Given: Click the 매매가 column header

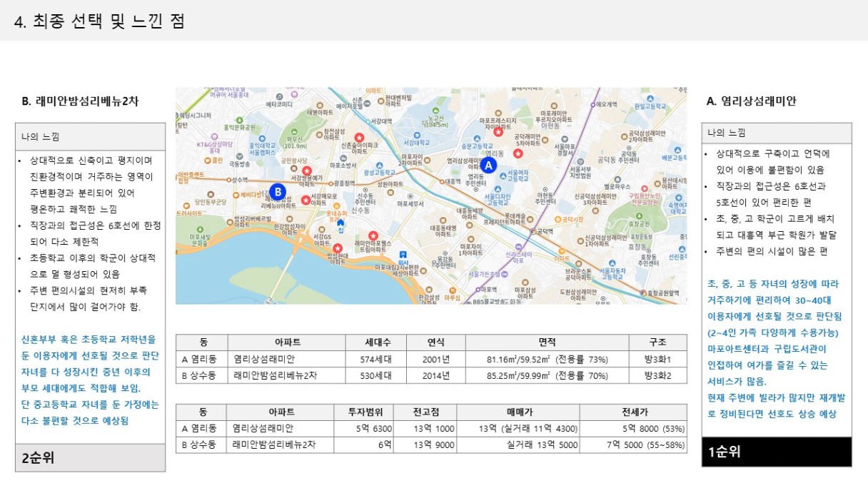Looking at the screenshot, I should 519,412.
